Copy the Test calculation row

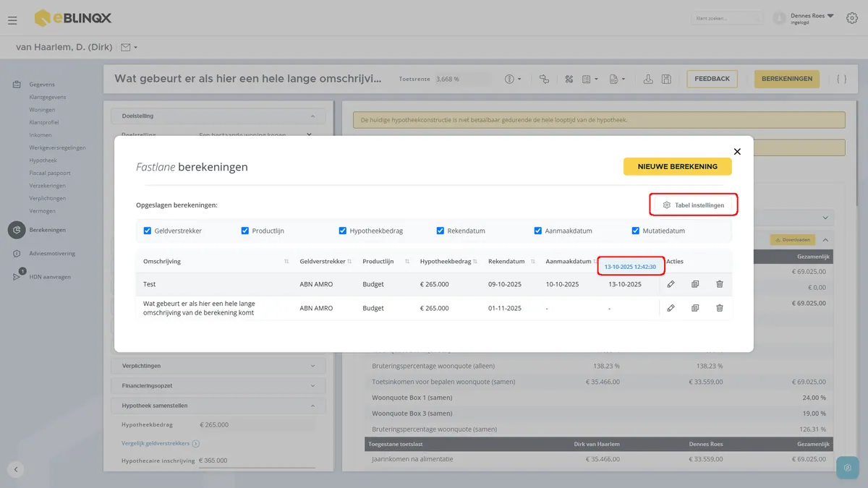tap(695, 284)
